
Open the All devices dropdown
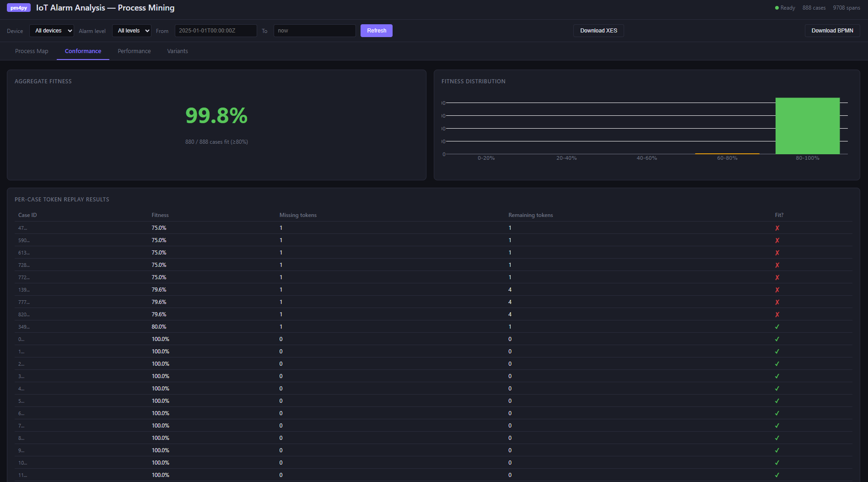(x=51, y=31)
